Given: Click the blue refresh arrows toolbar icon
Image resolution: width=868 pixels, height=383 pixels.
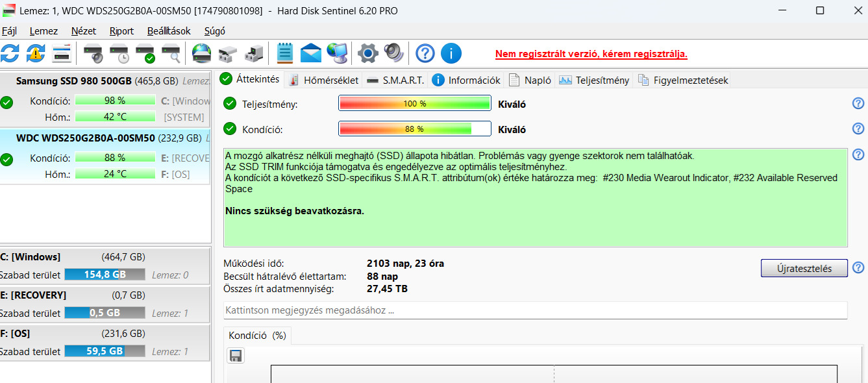Looking at the screenshot, I should click(x=10, y=53).
